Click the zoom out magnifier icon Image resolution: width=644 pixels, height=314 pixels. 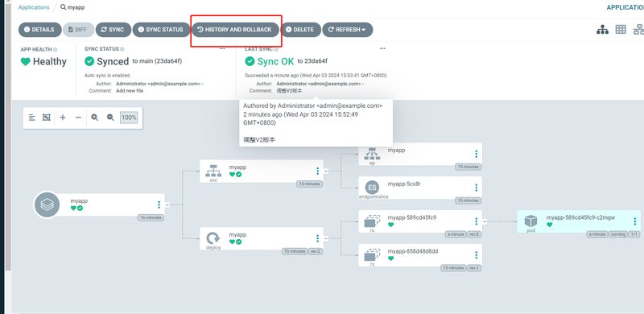[110, 118]
